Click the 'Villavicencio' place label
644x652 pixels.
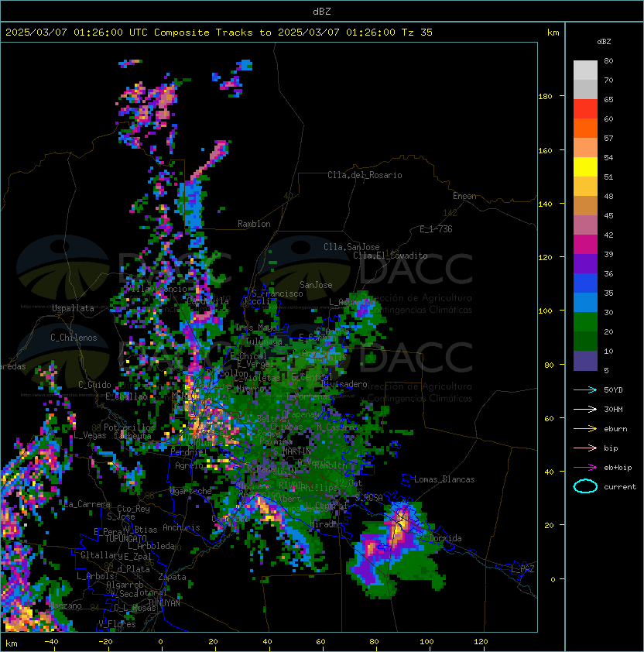pyautogui.click(x=156, y=289)
